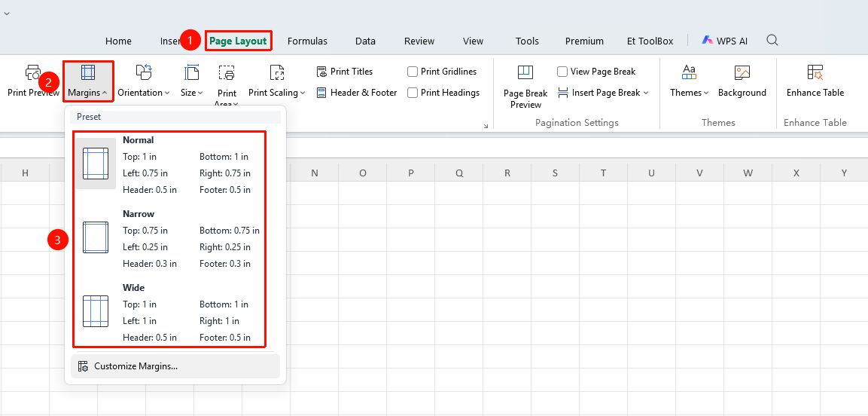
Task: Click the Background image icon
Action: (742, 72)
